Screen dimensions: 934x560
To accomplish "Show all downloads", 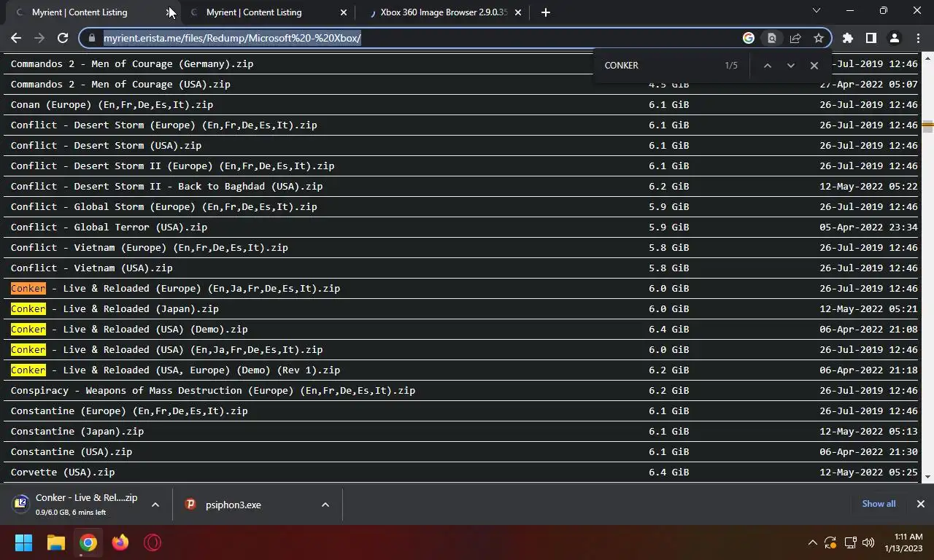I will [879, 504].
